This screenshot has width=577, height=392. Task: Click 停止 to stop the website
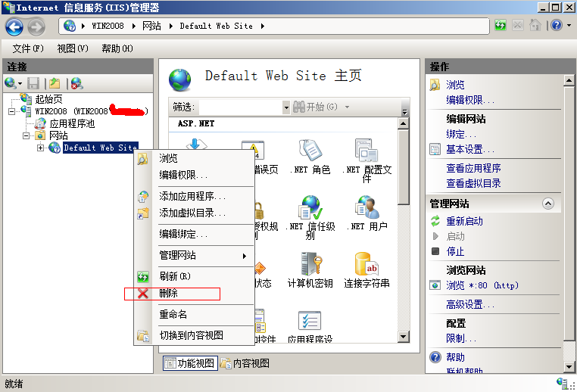pos(455,251)
